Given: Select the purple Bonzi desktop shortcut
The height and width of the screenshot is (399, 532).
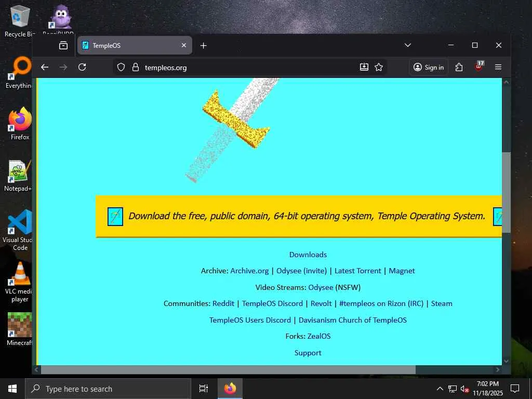Looking at the screenshot, I should click(x=60, y=20).
